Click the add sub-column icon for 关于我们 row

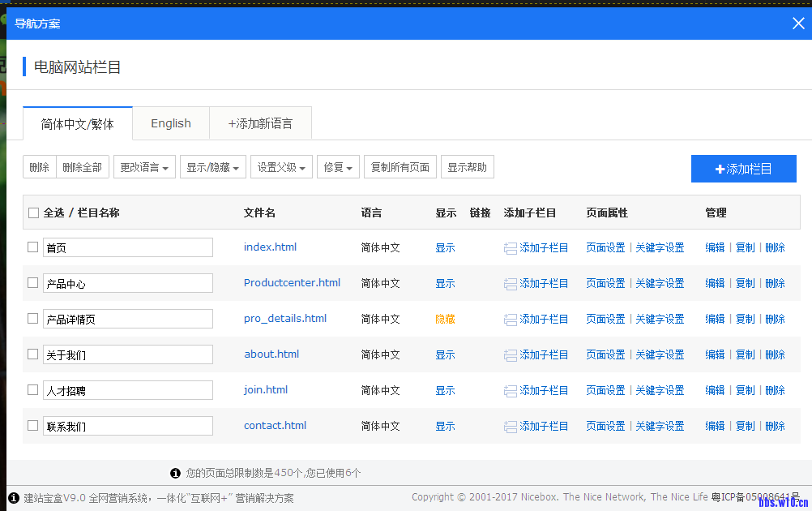tap(511, 355)
